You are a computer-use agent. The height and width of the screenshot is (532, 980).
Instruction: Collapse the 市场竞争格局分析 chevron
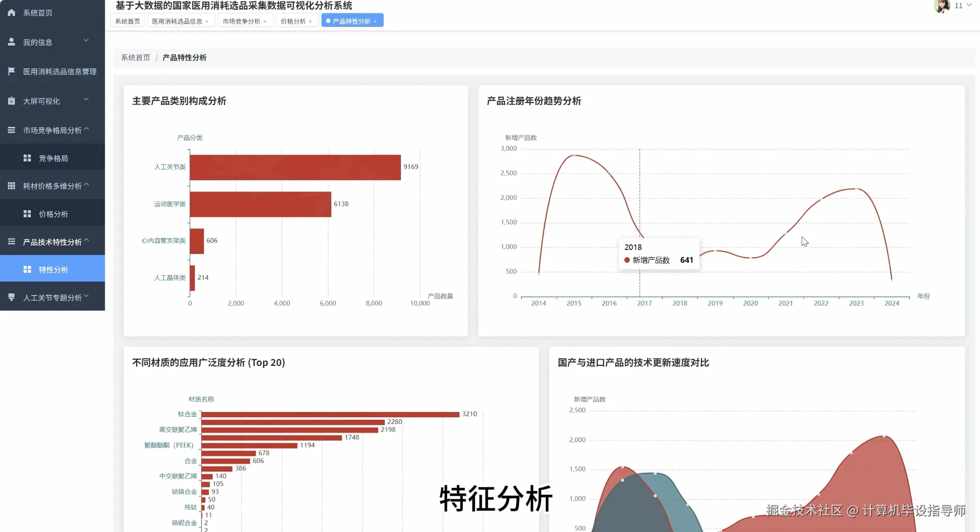[x=86, y=129]
